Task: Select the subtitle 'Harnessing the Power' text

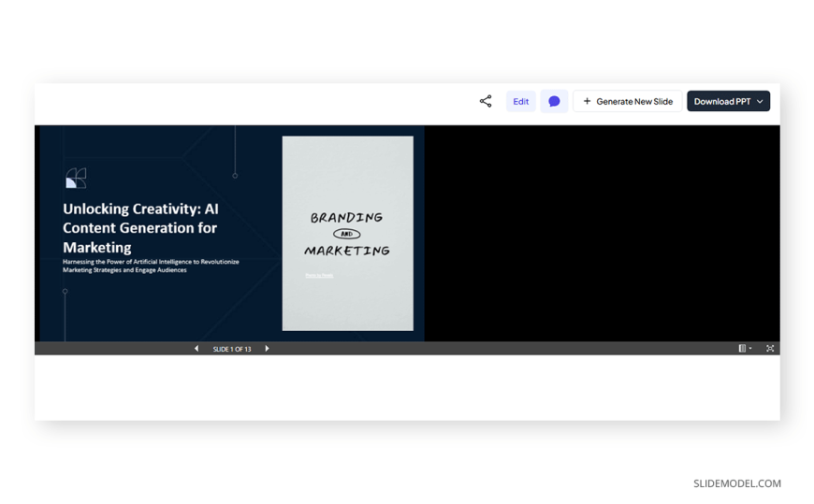Action: tap(151, 266)
